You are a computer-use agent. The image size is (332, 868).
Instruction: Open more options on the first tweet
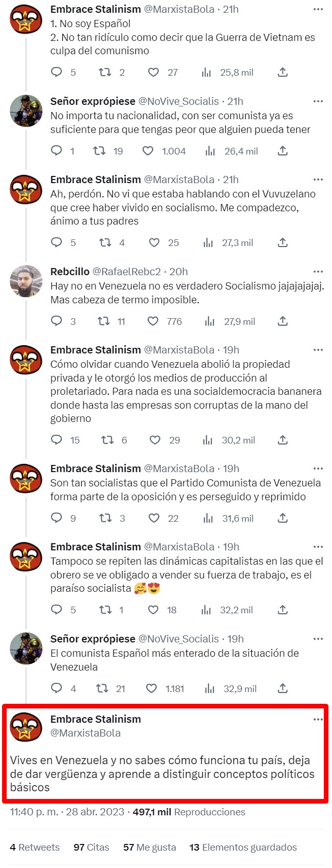tap(318, 9)
